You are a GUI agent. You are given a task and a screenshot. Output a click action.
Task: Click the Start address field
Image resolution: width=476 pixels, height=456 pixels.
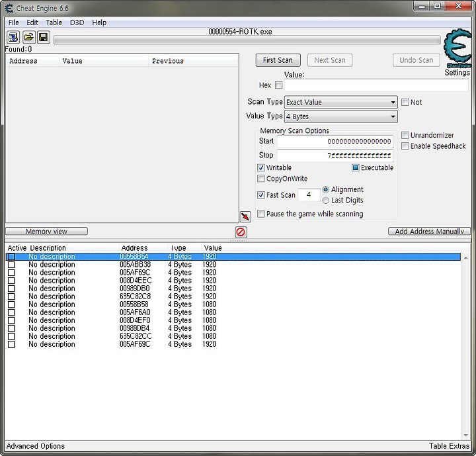(335, 142)
